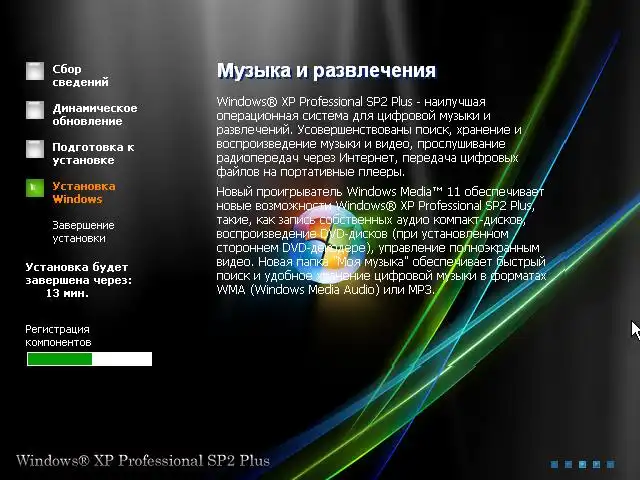Viewport: 640px width, 480px height.
Task: Select the Подготовка к установке step label
Action: click(93, 153)
